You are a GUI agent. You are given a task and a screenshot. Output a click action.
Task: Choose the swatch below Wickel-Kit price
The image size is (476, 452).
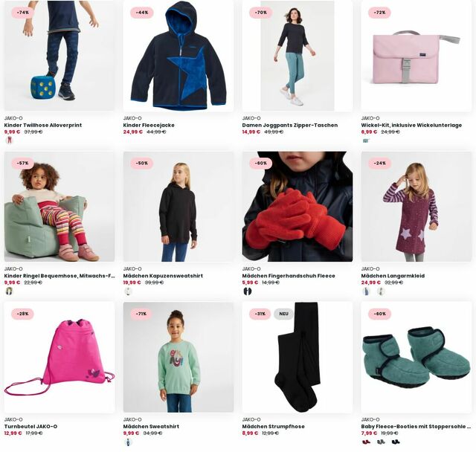tap(366, 141)
